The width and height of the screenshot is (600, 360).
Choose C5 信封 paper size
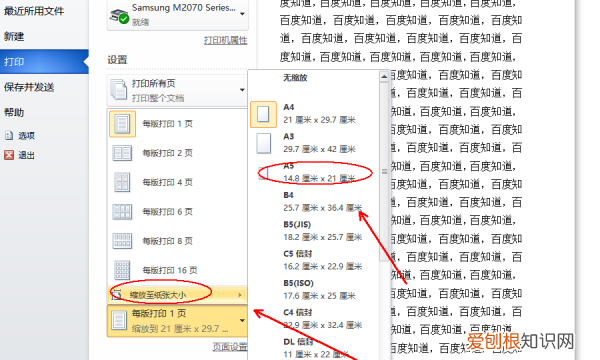coord(314,260)
